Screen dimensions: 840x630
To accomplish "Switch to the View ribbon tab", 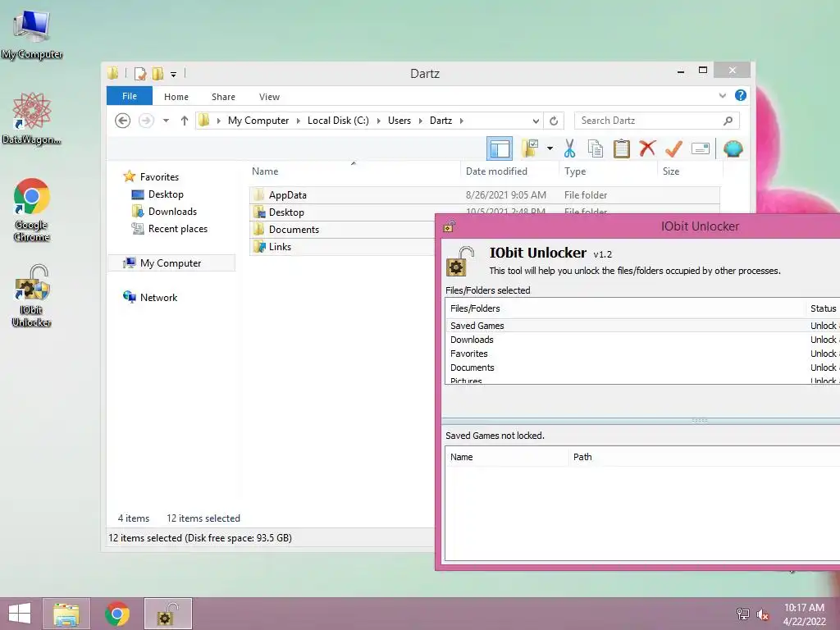I will (x=269, y=97).
